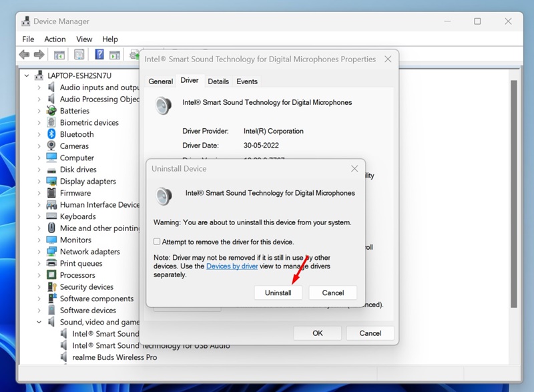Click the blue Help question-mark toolbar icon
This screenshot has height=392, width=534.
click(99, 54)
